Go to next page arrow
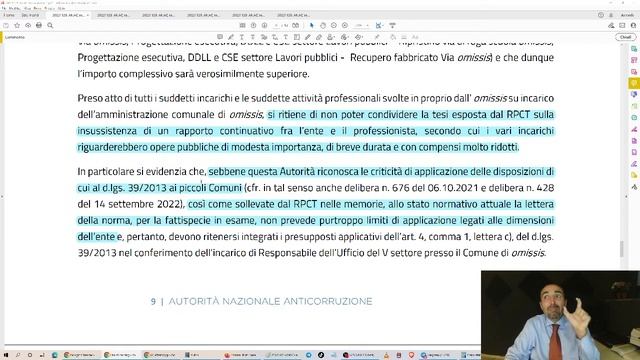640x360 pixels. (x=264, y=25)
